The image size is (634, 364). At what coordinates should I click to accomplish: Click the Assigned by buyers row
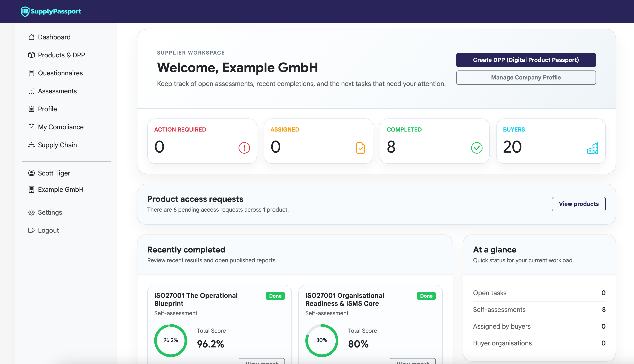click(x=539, y=326)
